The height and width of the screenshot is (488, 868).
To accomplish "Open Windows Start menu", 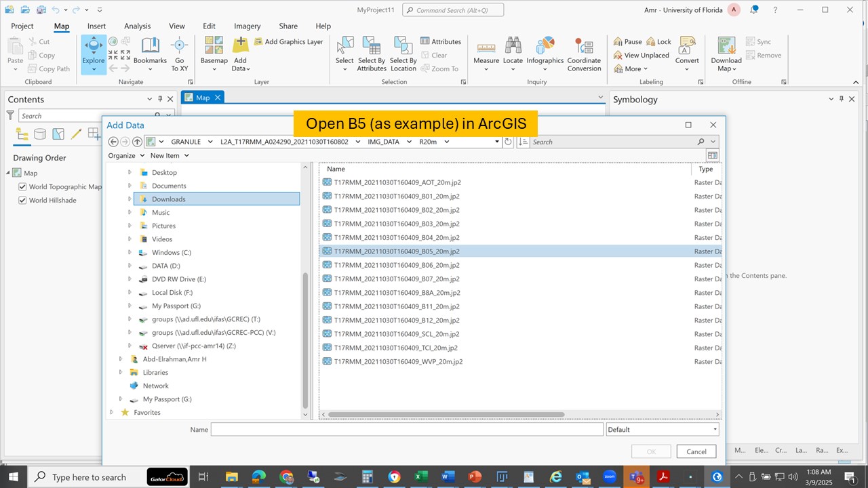I will tap(13, 477).
